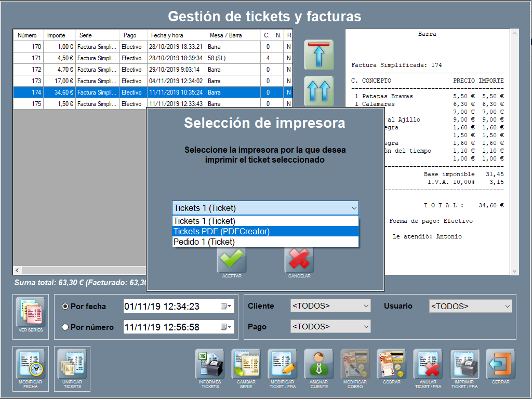Click Modificar Fecha icon
532x399 pixels.
coord(31,364)
